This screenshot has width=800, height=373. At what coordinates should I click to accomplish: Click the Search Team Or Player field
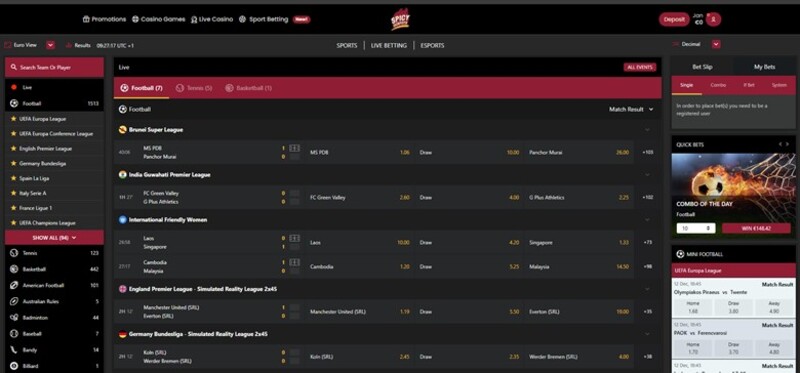pos(54,67)
